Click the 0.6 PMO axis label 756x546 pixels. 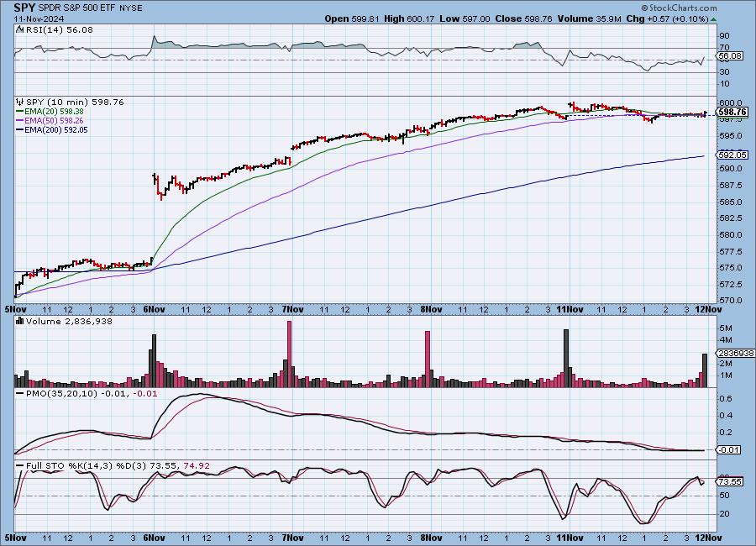pos(726,399)
